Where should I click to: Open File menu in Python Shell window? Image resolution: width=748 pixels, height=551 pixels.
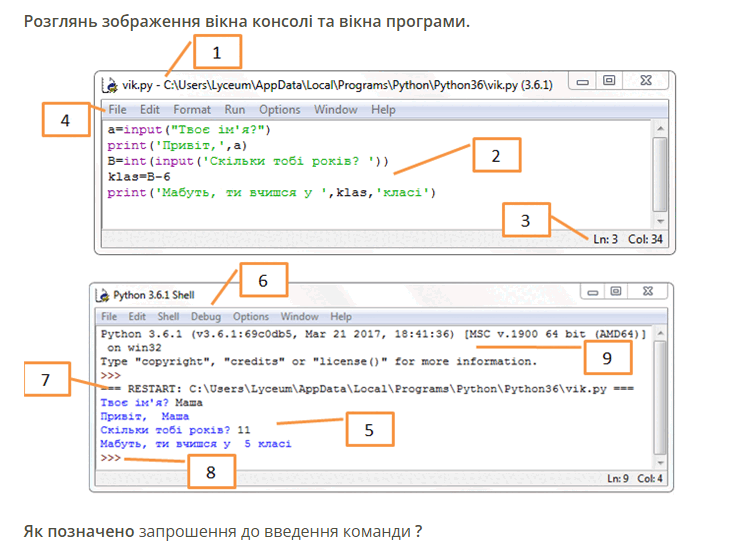(x=109, y=317)
